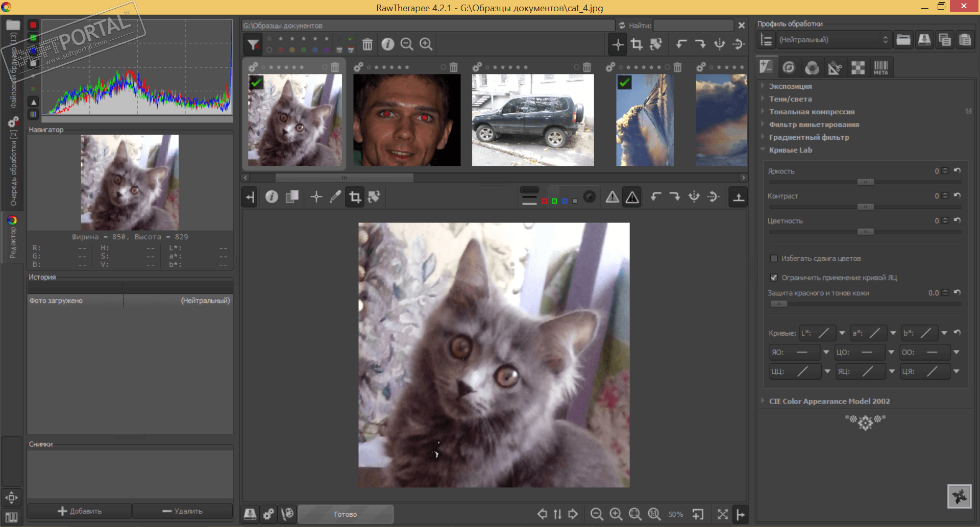This screenshot has height=527, width=980.
Task: Click the zoom to fit icon in bottom bar
Action: [x=635, y=514]
